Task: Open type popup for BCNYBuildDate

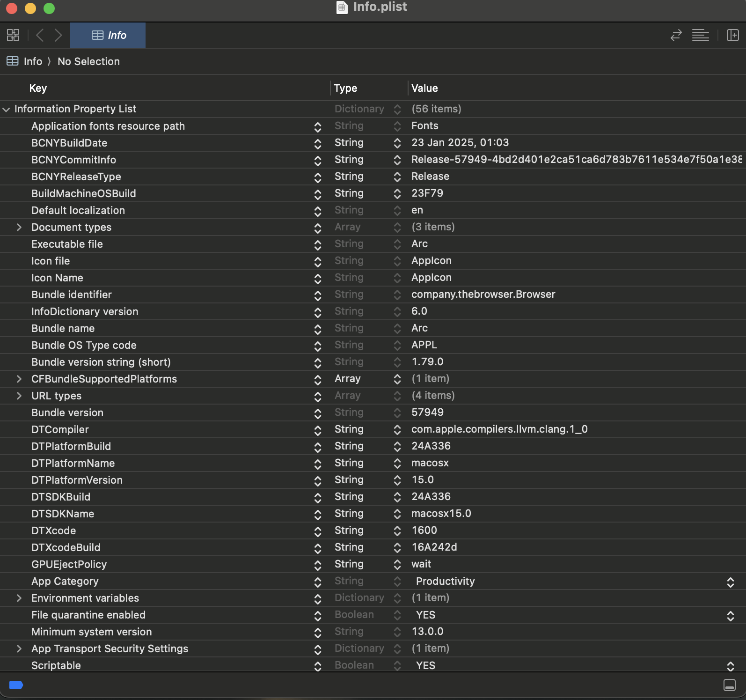Action: coord(397,143)
